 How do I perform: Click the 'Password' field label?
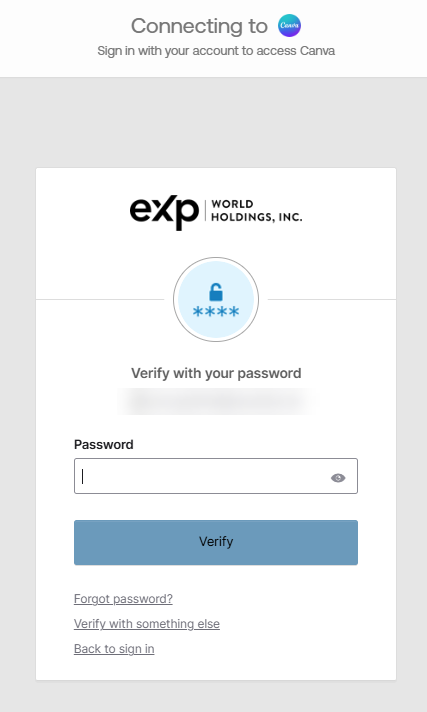tap(104, 445)
